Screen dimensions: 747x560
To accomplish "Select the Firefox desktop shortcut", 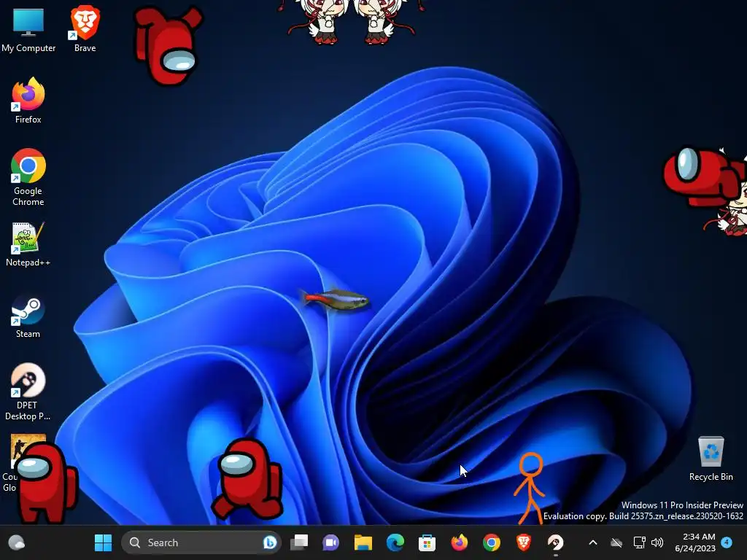I will click(x=28, y=101).
